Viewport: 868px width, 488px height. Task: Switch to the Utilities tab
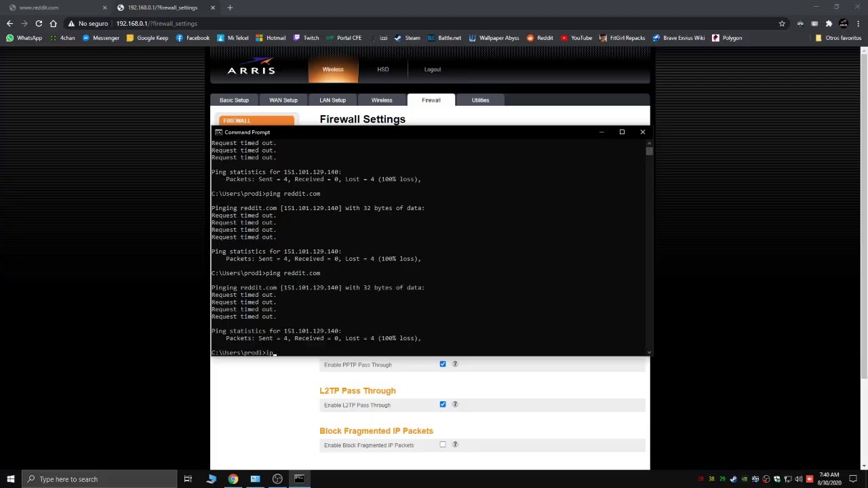(x=480, y=100)
